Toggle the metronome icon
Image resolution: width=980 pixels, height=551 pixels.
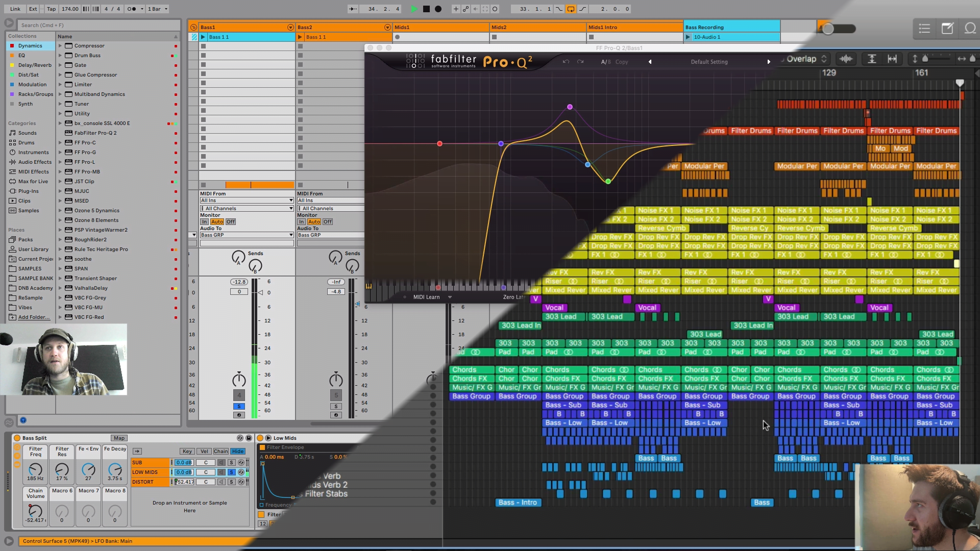click(x=132, y=9)
